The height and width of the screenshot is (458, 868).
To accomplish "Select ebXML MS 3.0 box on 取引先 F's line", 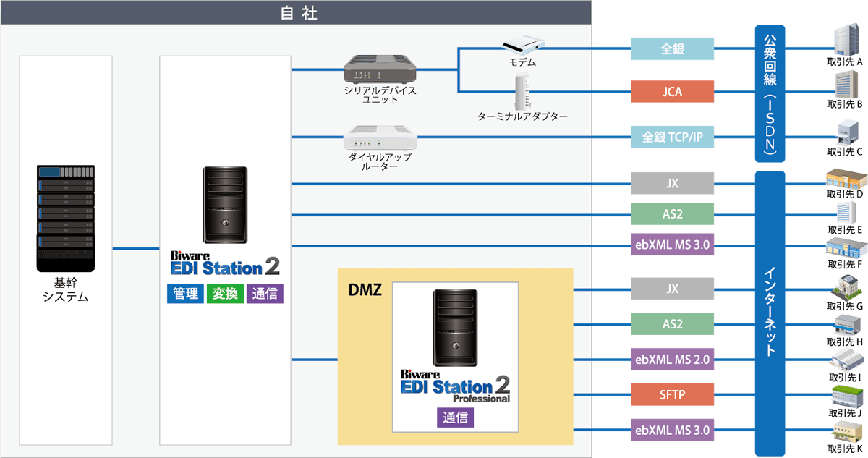I will (x=673, y=245).
